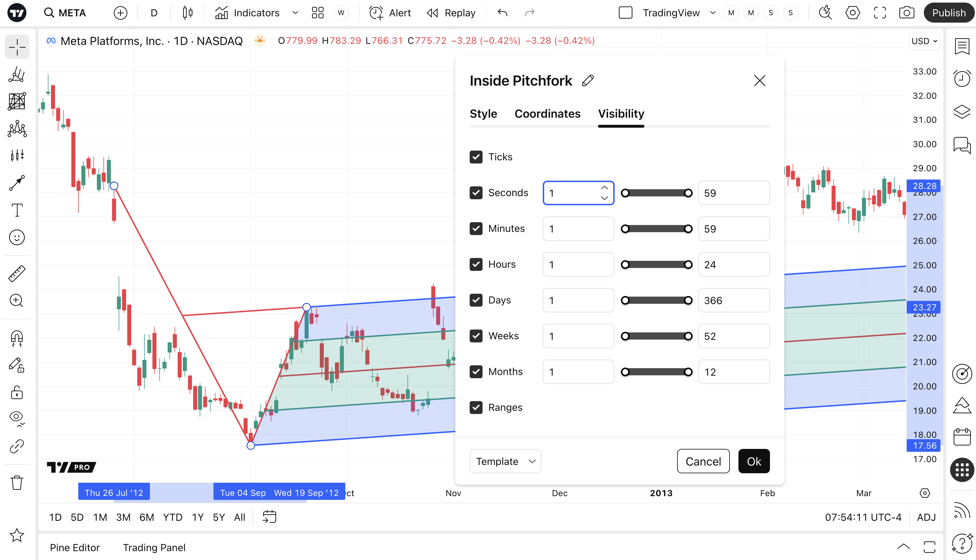Click the Days range slider right handle
Viewport: 976px width, 560px height.
pos(688,300)
